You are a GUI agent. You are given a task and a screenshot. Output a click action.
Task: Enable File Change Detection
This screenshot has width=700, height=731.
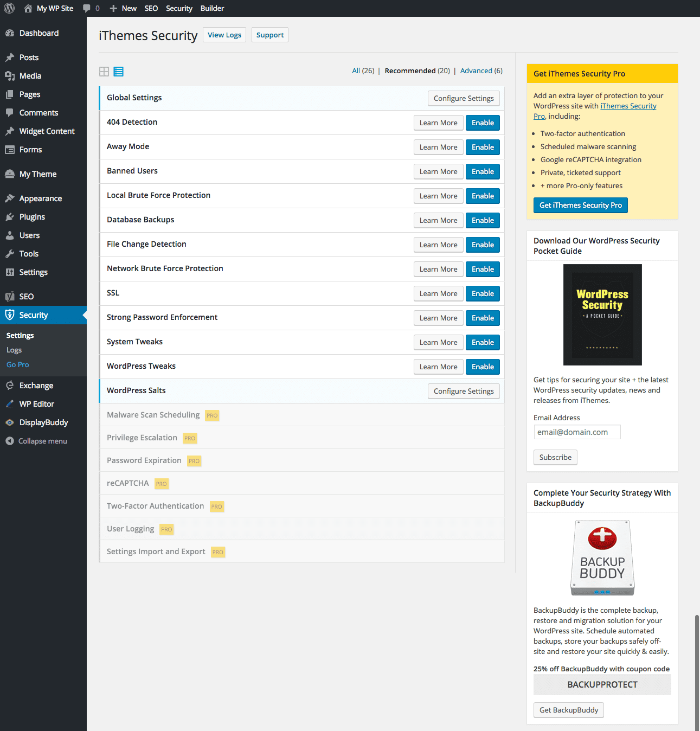[483, 245]
